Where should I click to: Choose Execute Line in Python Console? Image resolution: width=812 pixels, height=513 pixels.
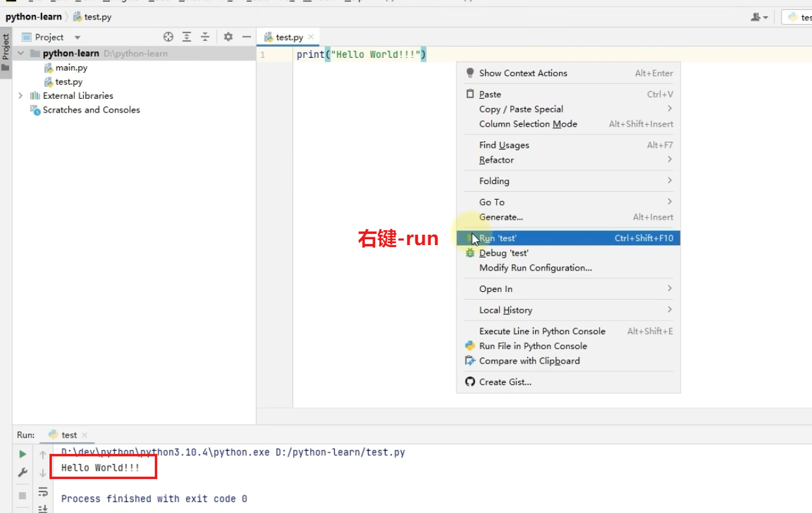click(568, 331)
